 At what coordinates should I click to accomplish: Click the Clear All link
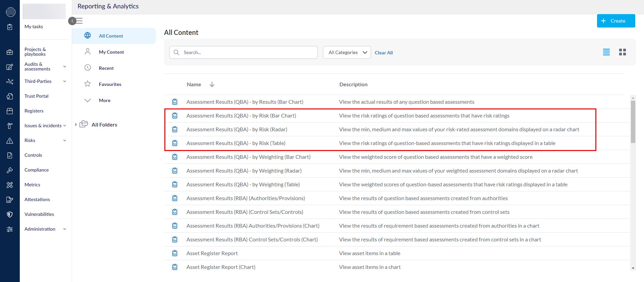coord(383,53)
